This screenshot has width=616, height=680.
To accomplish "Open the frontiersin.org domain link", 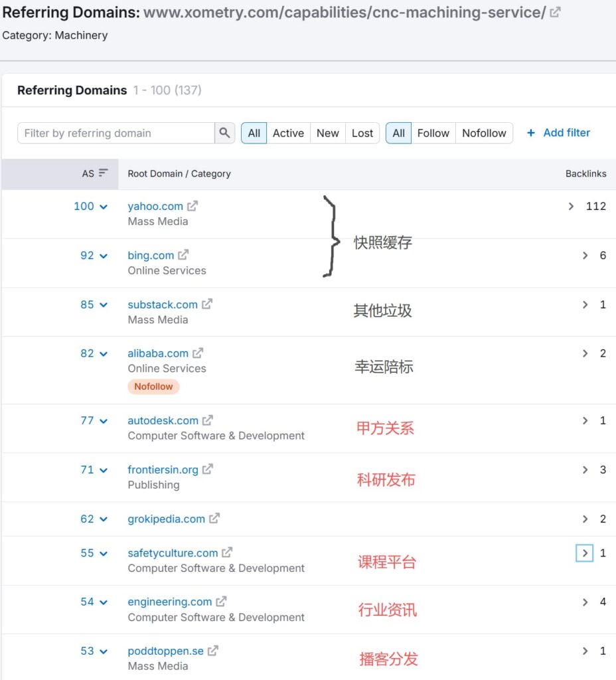I will pos(163,469).
